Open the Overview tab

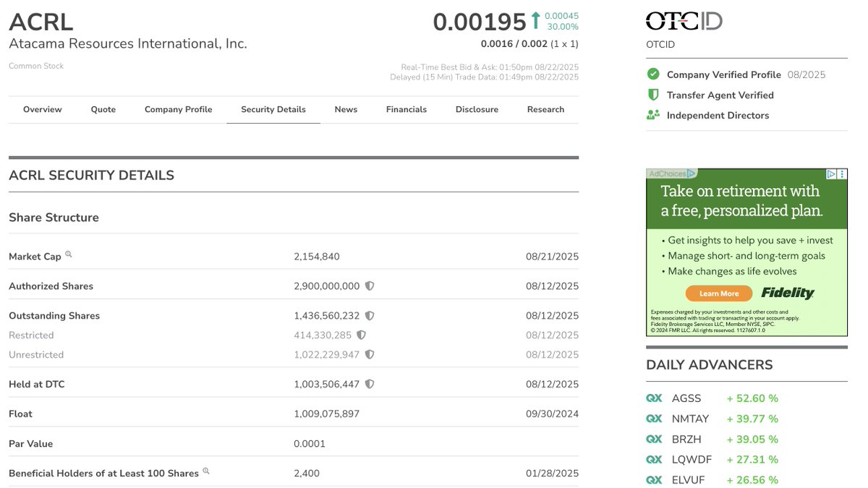point(43,109)
